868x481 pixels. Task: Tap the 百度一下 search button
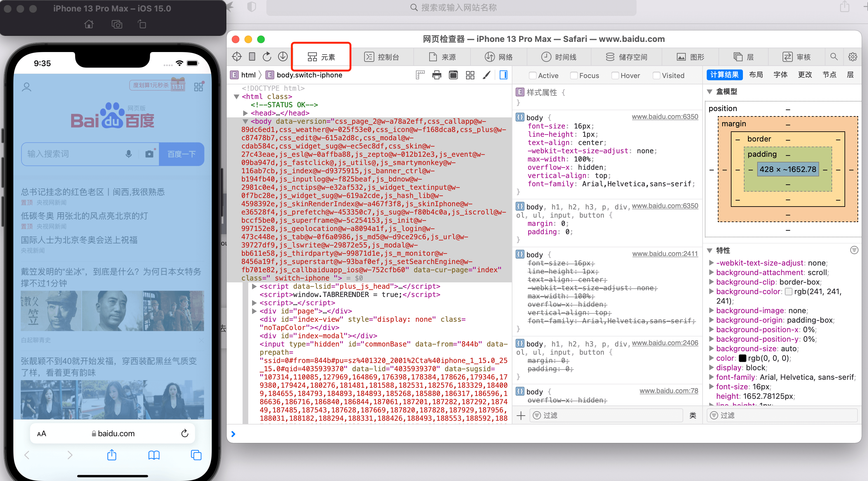click(x=182, y=154)
